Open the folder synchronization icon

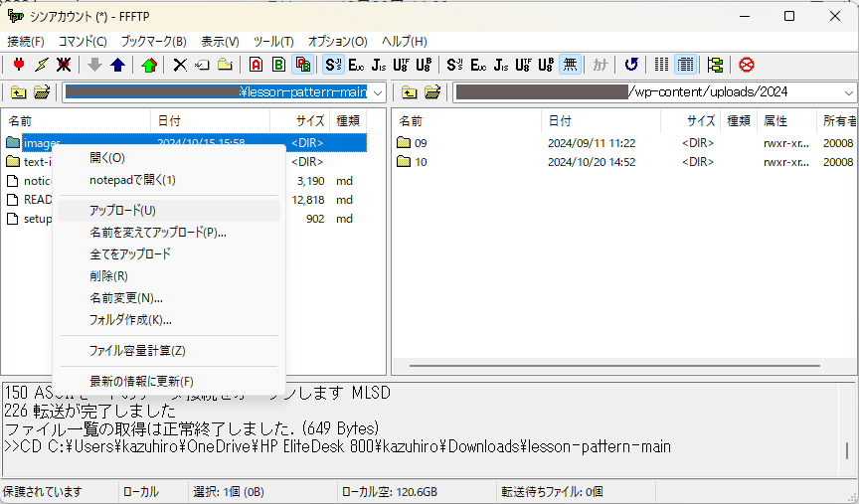pyautogui.click(x=715, y=65)
